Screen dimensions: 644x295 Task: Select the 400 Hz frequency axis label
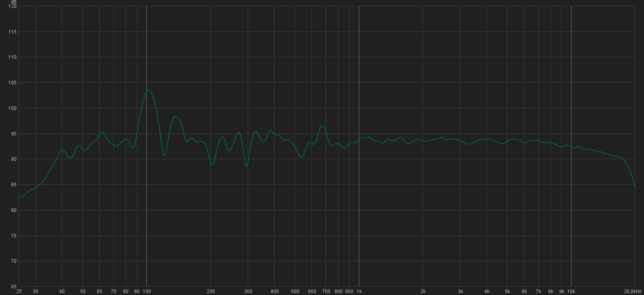(274, 291)
